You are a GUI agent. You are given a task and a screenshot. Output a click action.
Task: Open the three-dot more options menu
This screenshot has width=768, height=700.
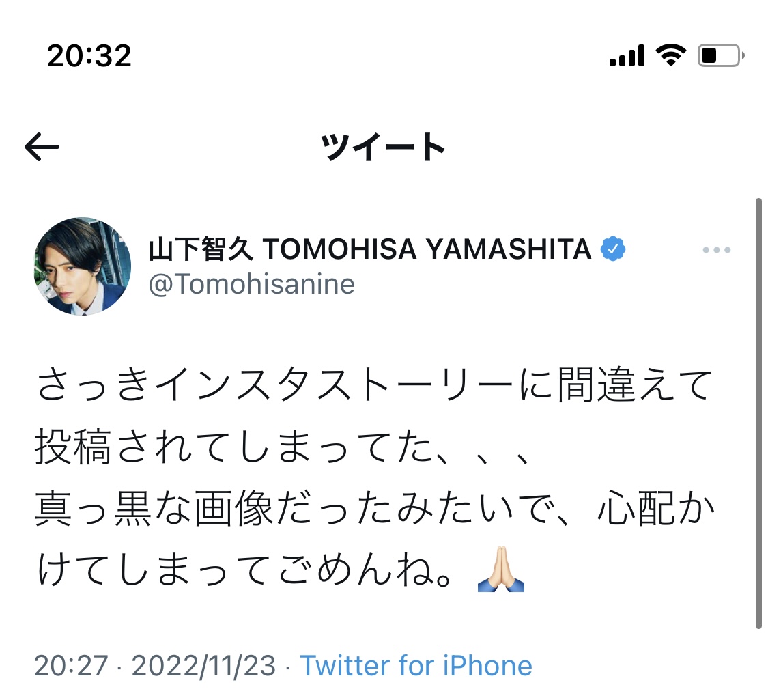tap(716, 251)
